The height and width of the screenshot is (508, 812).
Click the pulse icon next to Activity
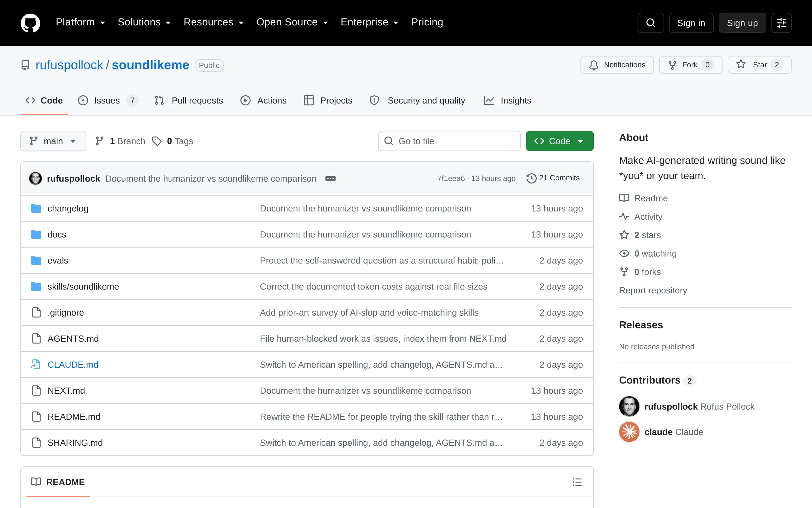(x=624, y=217)
